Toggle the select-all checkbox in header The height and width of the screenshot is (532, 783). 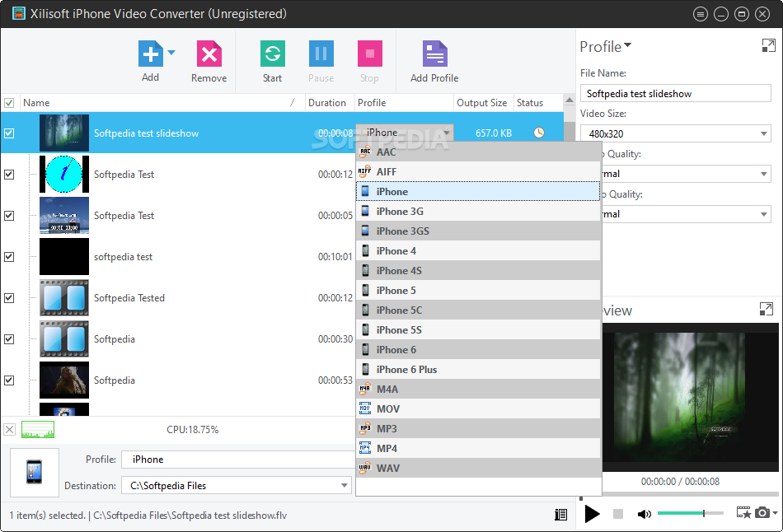point(9,103)
